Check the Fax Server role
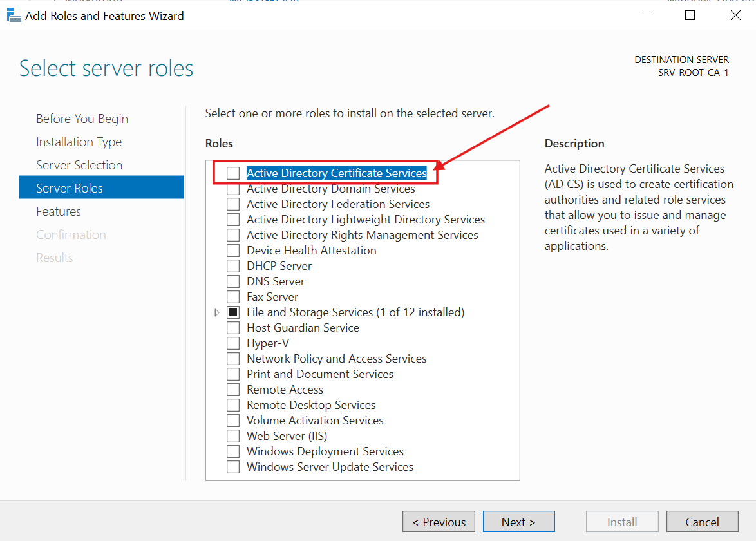This screenshot has height=541, width=756. click(x=233, y=296)
